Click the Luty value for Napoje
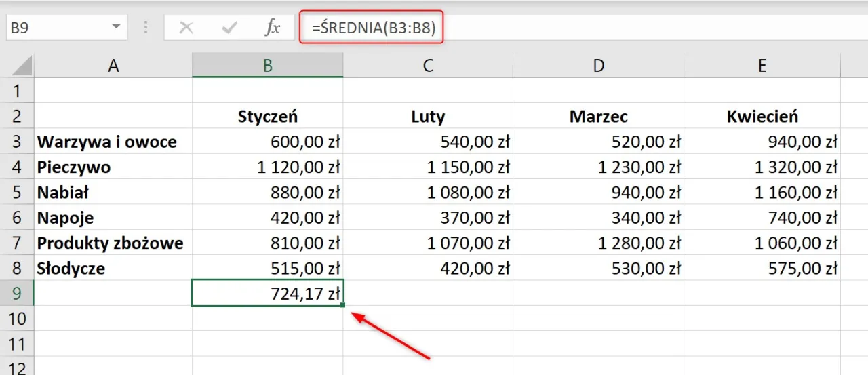 point(428,218)
